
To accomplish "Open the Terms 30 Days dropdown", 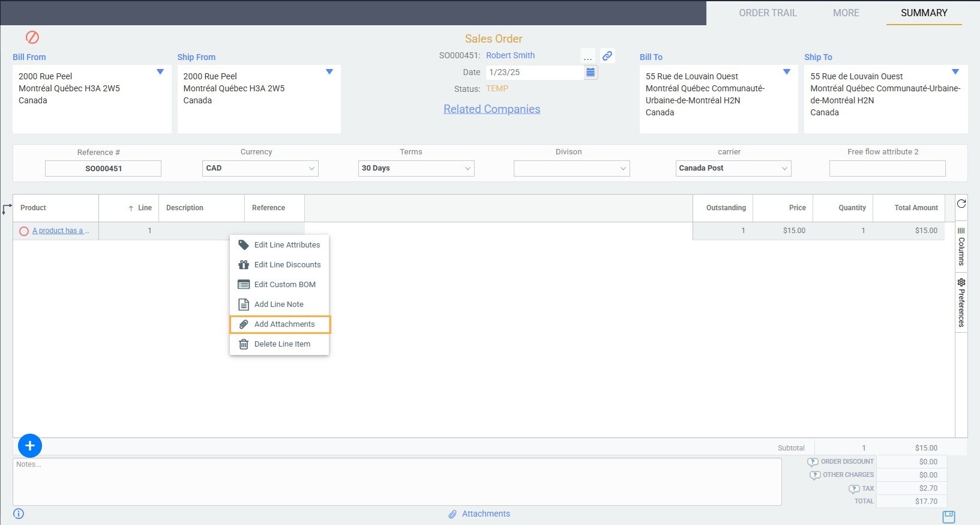I will [x=416, y=168].
